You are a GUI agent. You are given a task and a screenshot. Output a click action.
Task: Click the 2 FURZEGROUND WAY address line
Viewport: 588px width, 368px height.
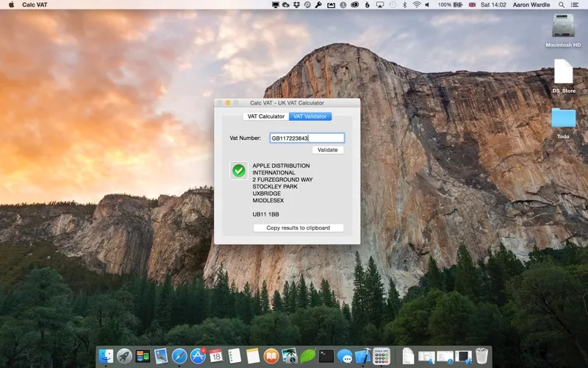(282, 180)
